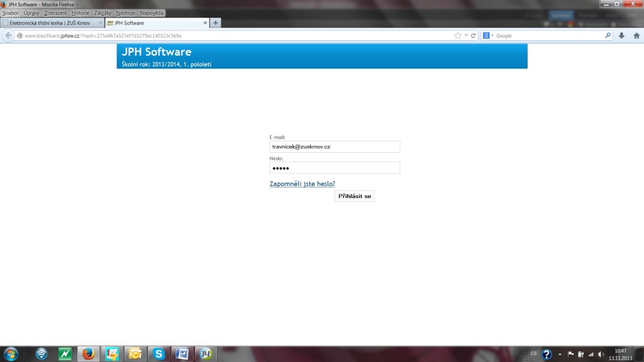The width and height of the screenshot is (644, 362).
Task: Open the Firefox downloads arrow
Action: [x=621, y=36]
